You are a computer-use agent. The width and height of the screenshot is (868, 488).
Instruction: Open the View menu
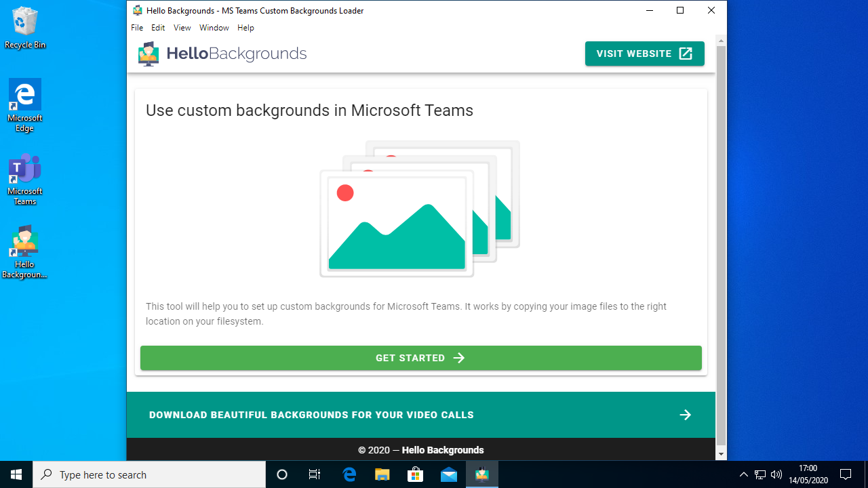182,28
